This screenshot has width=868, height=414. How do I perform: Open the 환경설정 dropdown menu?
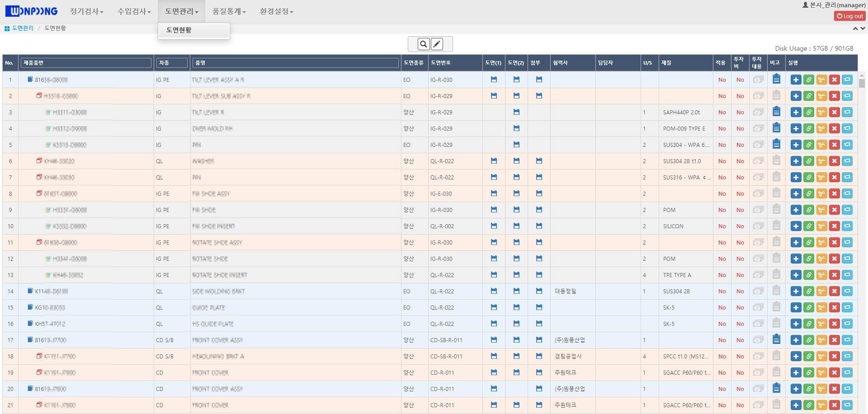coord(276,11)
